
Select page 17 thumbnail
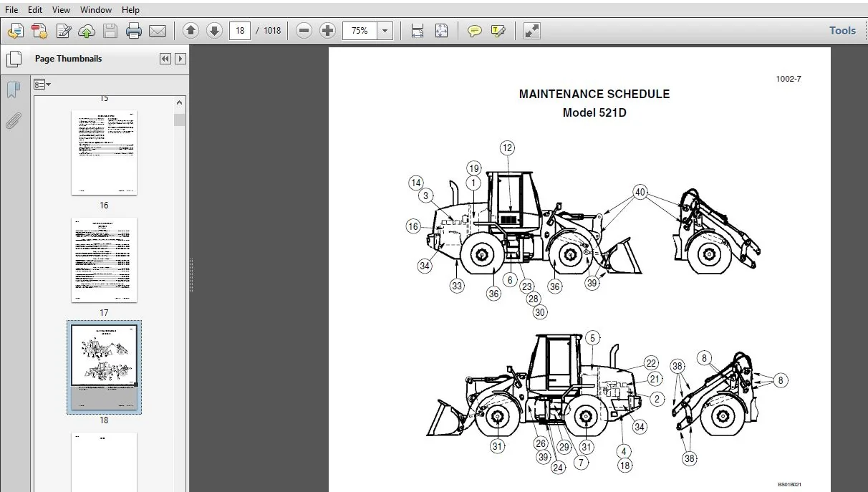point(104,260)
